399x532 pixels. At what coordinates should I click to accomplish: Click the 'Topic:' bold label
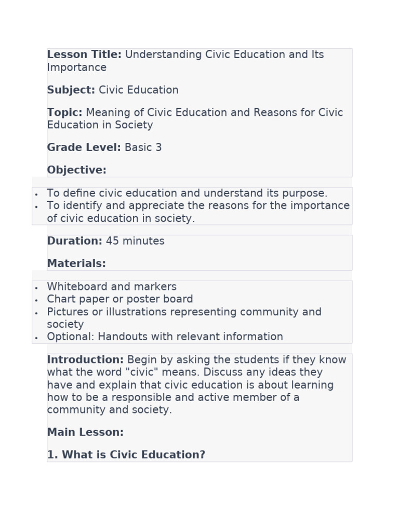point(65,113)
